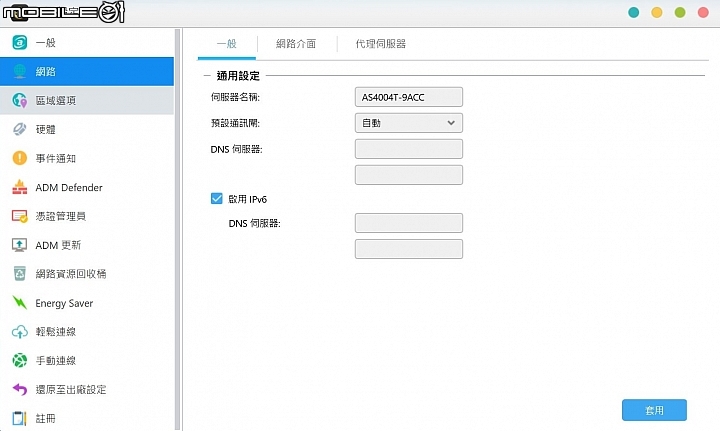Open 輕鬆連線 cloud connect icon
This screenshot has width=720, height=431.
click(19, 331)
